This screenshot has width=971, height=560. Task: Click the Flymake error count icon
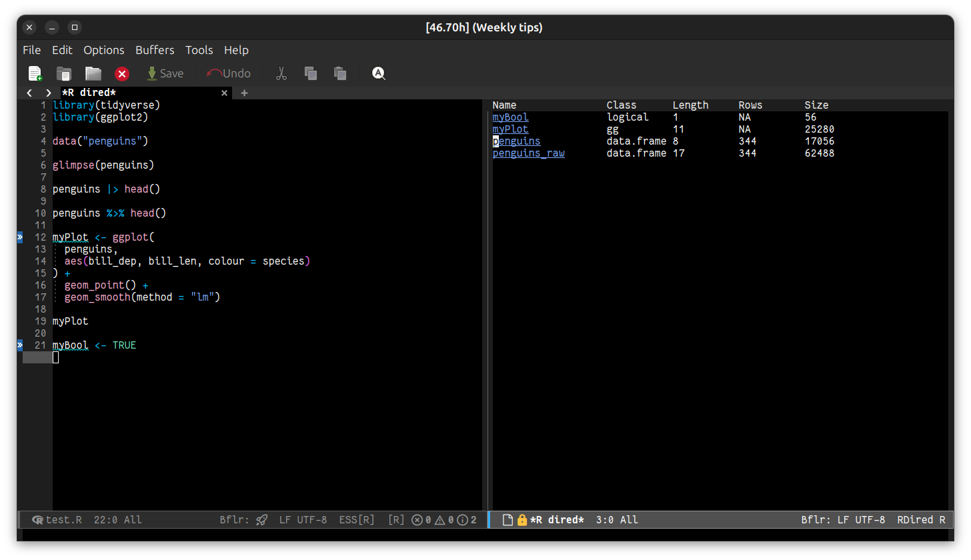click(x=417, y=520)
